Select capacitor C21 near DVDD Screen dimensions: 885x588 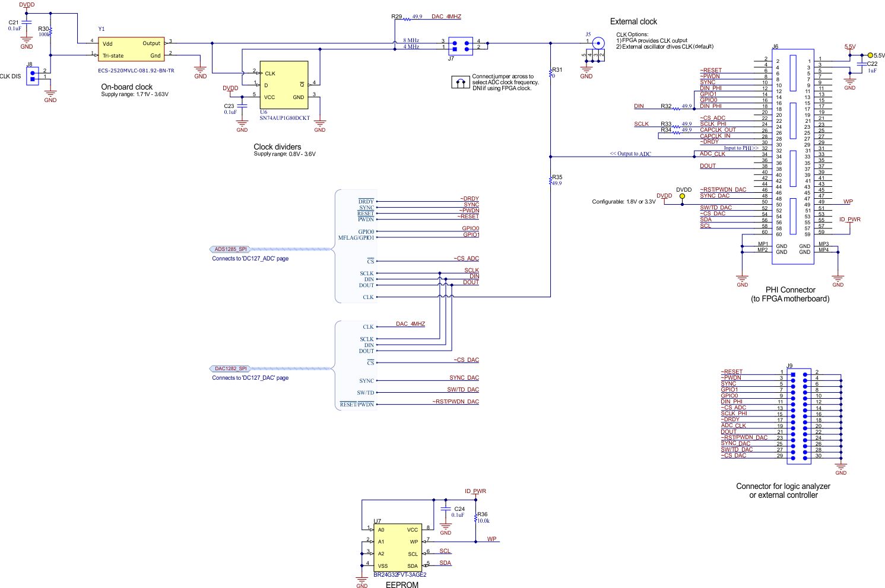click(x=27, y=23)
